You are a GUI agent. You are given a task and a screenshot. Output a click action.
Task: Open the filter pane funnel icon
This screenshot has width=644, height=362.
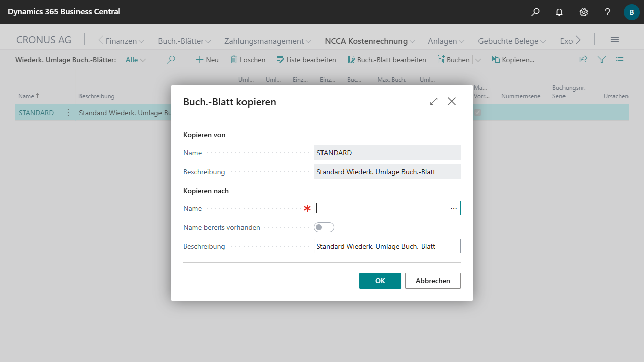(601, 60)
